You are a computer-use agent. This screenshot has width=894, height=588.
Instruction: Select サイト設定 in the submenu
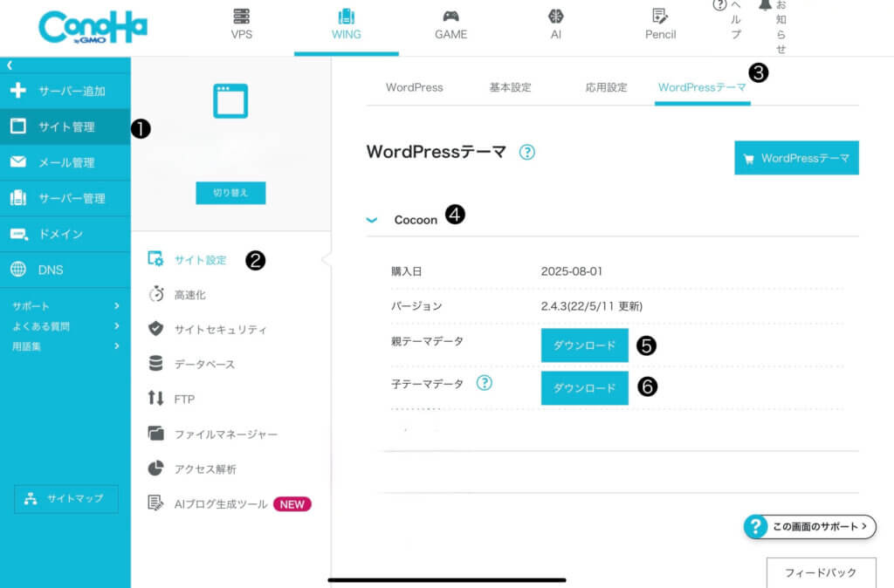click(x=200, y=260)
